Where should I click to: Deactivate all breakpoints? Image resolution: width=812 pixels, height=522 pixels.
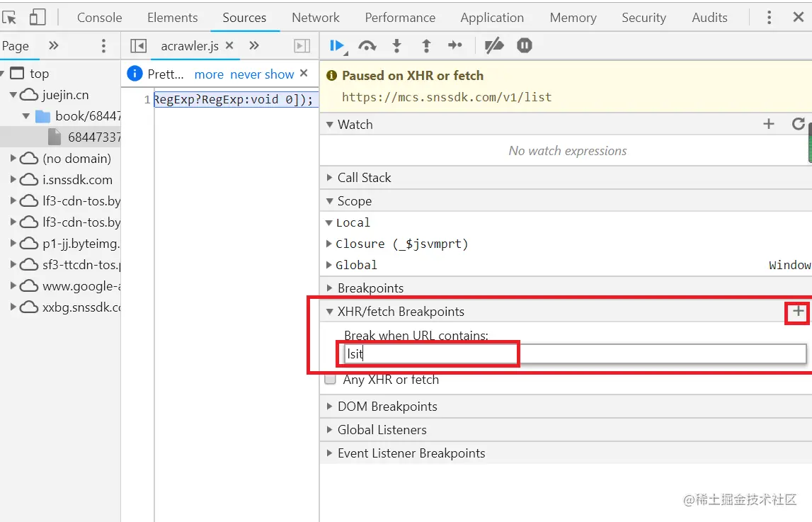pos(494,45)
